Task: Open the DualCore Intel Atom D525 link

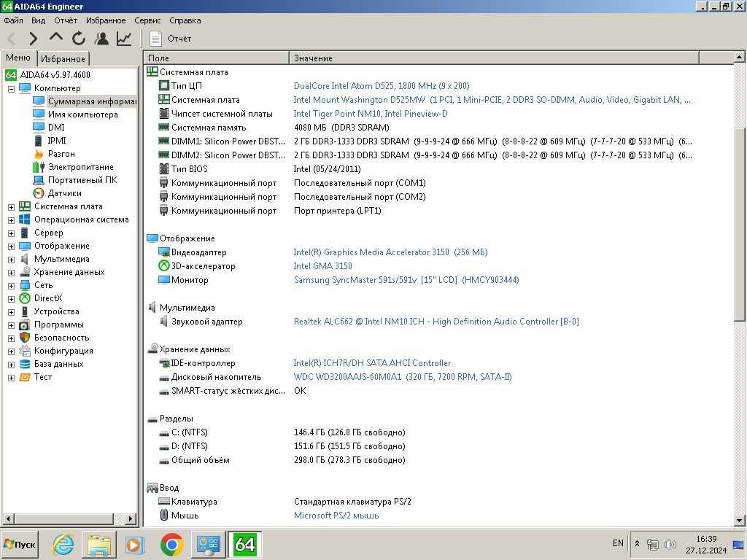Action: coord(381,86)
